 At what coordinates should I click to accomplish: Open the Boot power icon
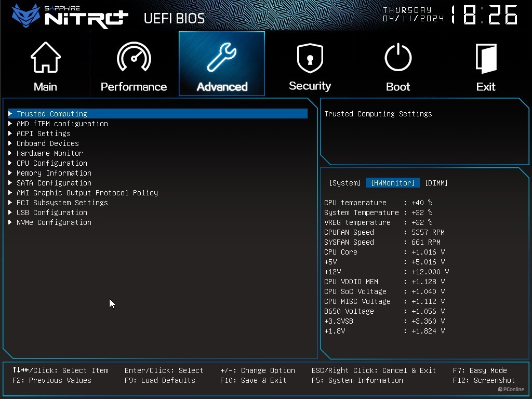(x=398, y=57)
